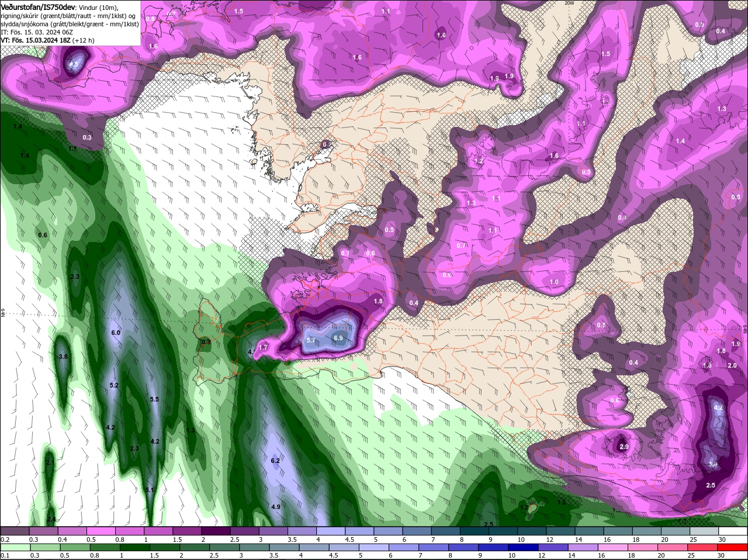Image resolution: width=748 pixels, height=560 pixels.
Task: Click the 20W longitude label
Action: (570, 3)
